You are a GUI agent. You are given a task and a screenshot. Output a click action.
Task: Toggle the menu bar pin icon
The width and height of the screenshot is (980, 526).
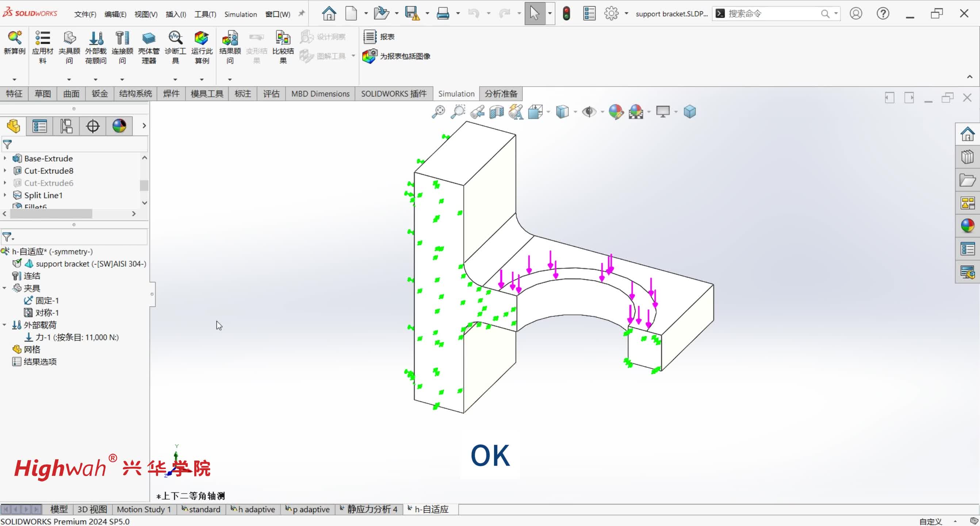point(301,14)
